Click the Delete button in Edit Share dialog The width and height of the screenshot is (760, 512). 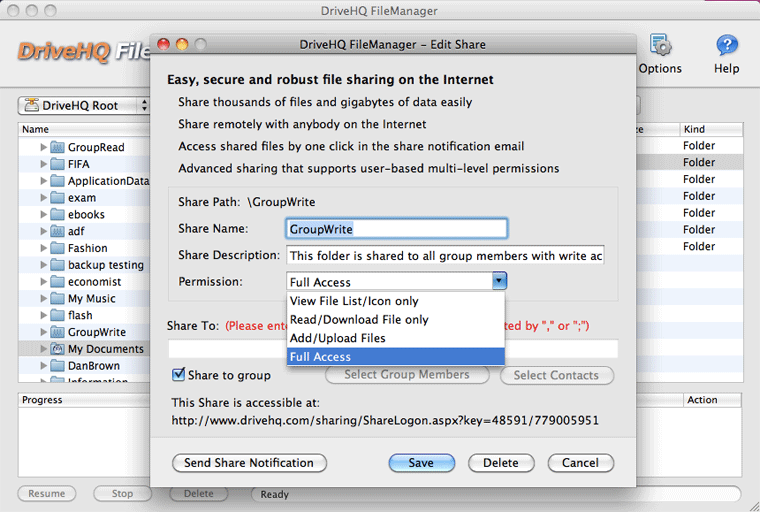point(501,463)
